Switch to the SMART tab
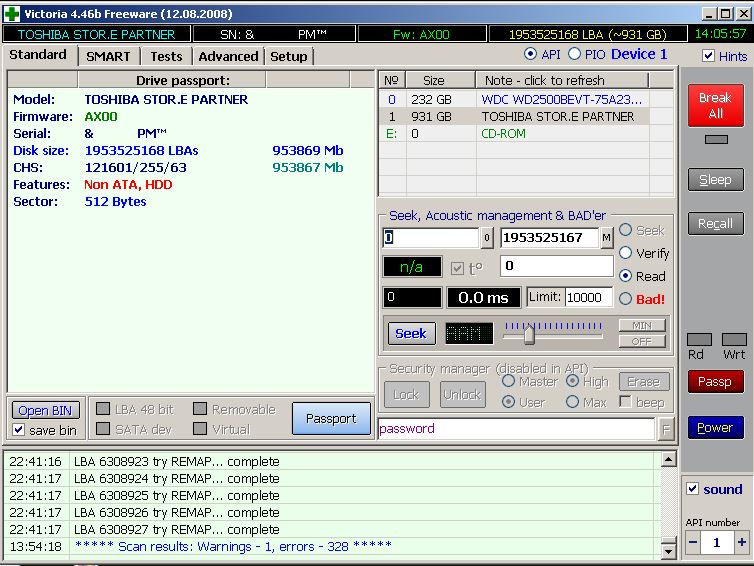The image size is (754, 566). [108, 56]
